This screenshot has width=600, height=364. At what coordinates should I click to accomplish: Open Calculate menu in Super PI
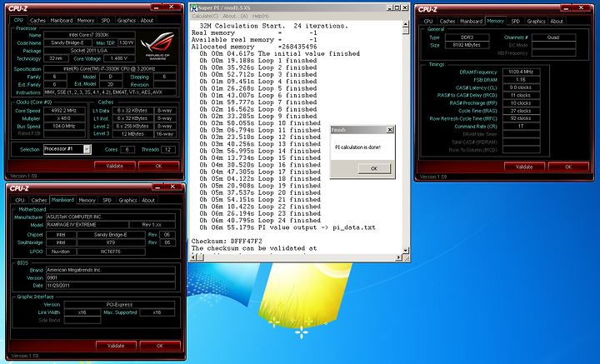pos(205,16)
